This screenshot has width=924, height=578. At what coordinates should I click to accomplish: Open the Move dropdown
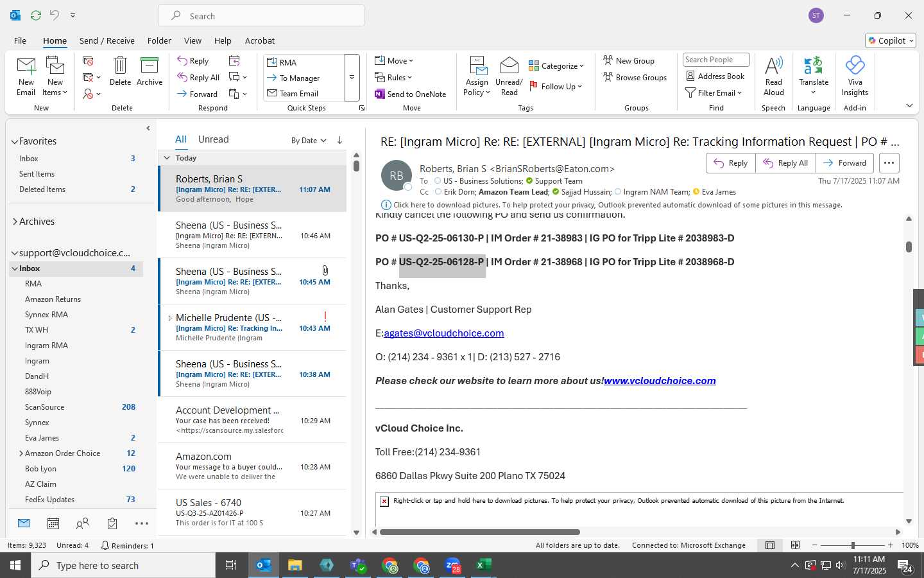(394, 60)
